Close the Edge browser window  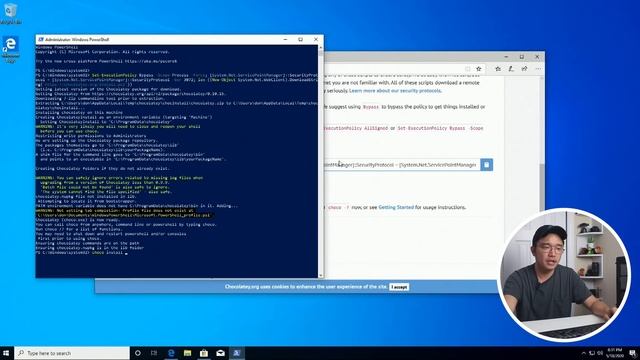(x=537, y=57)
